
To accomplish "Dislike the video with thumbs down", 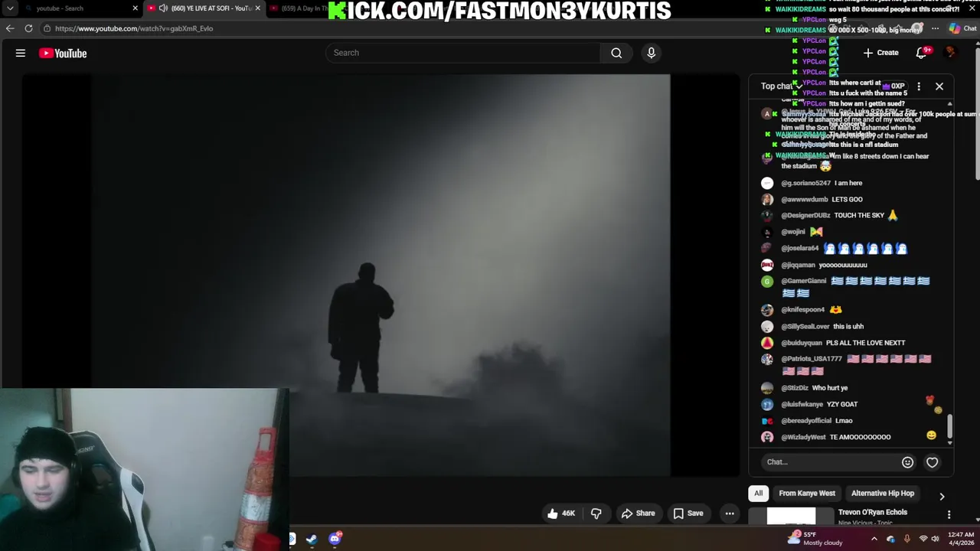I will tap(596, 514).
